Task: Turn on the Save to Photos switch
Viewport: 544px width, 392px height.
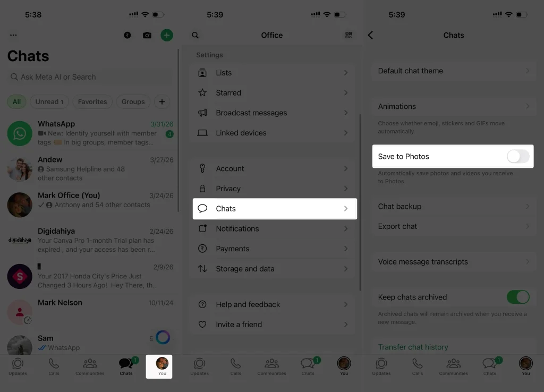Action: [518, 157]
